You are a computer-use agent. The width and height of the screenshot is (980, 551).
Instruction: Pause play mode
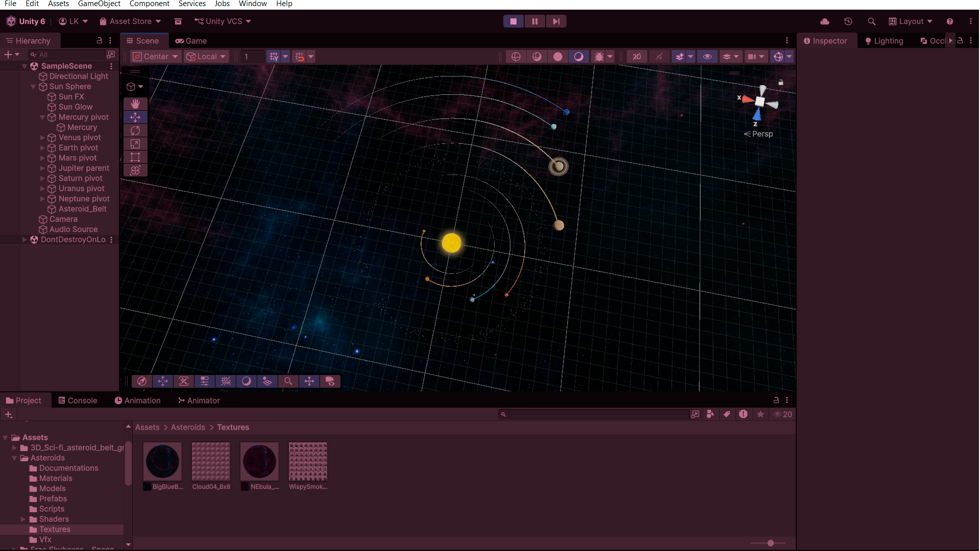534,21
